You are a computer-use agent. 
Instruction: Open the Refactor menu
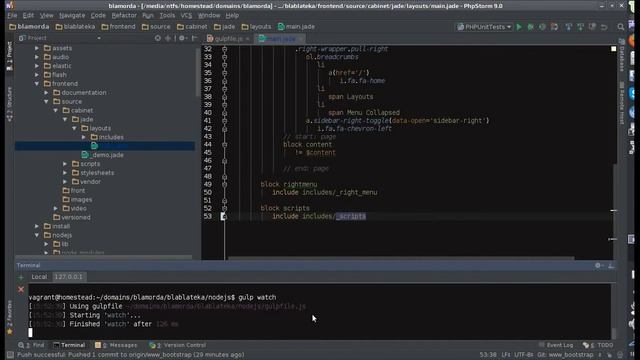tap(124, 16)
